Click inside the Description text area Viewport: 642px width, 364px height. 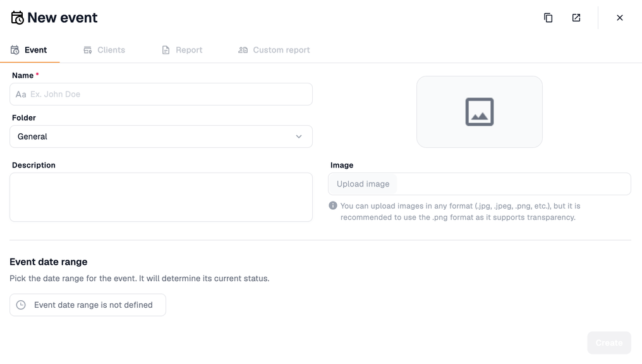pyautogui.click(x=161, y=197)
